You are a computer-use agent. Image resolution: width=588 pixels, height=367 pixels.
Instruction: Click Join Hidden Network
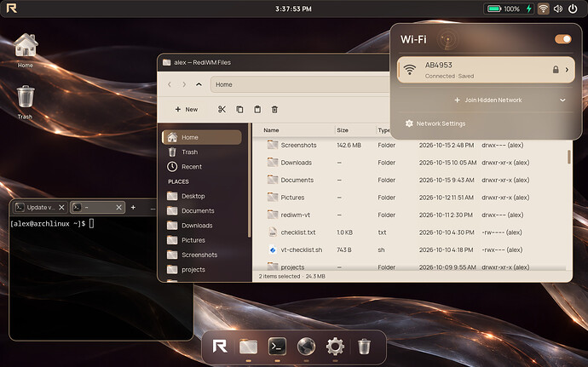coord(488,100)
